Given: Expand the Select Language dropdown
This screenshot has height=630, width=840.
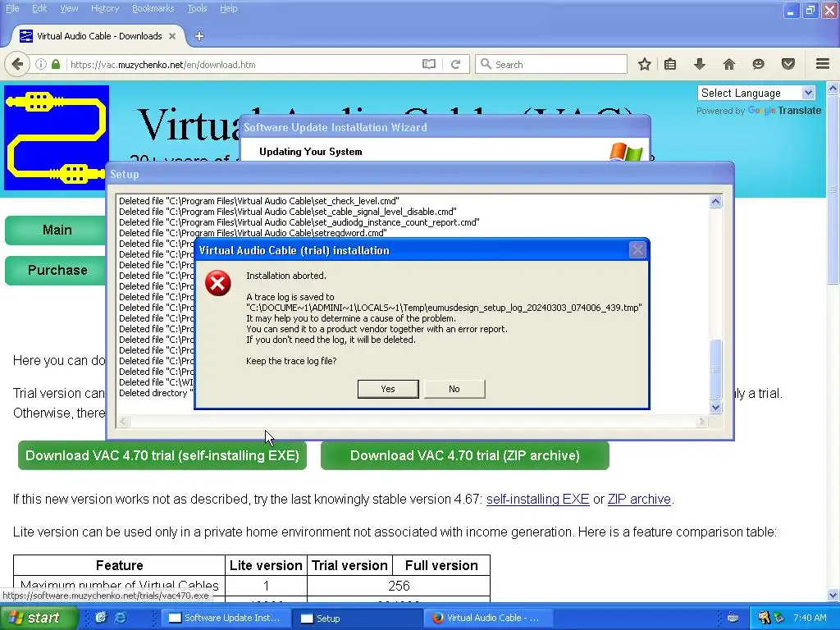Looking at the screenshot, I should 756,93.
